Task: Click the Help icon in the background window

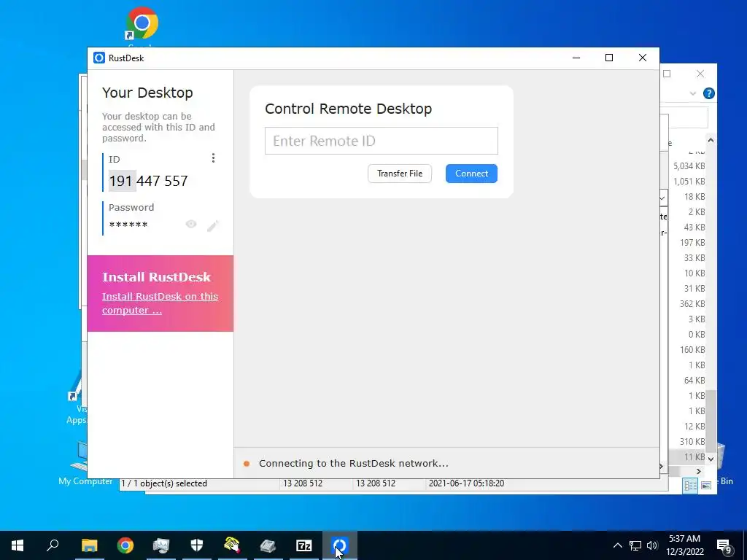Action: point(708,93)
